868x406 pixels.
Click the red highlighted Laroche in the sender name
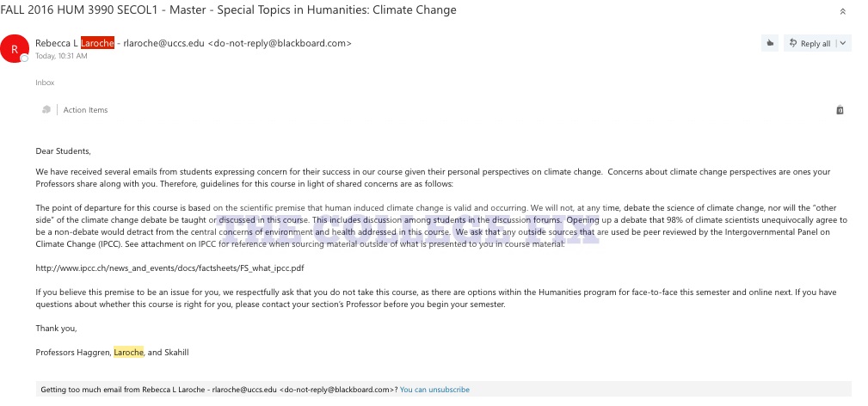click(x=97, y=43)
